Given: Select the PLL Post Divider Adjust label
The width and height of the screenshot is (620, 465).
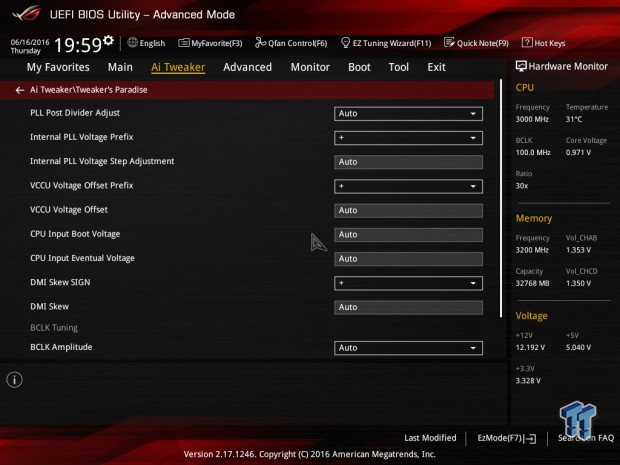Looking at the screenshot, I should pyautogui.click(x=75, y=113).
